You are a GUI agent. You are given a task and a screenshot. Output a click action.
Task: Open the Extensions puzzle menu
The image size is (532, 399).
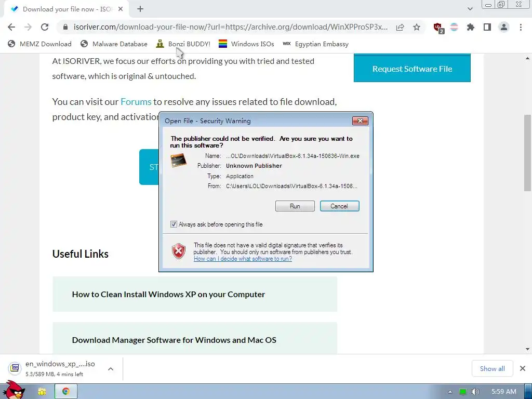click(x=470, y=27)
